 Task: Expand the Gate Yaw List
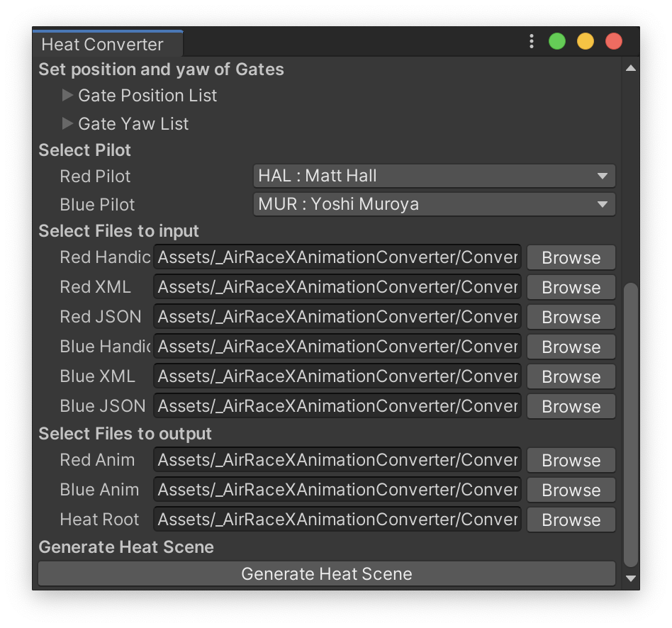point(67,123)
